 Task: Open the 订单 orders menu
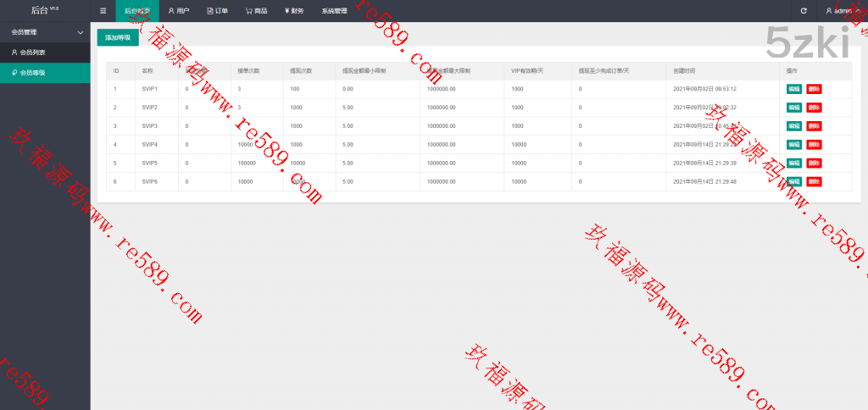point(217,11)
